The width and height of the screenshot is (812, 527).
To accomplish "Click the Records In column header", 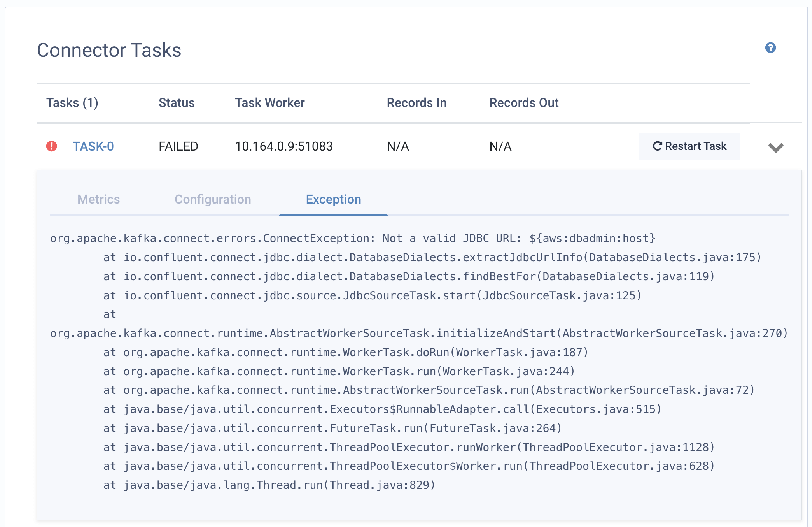I will (416, 103).
